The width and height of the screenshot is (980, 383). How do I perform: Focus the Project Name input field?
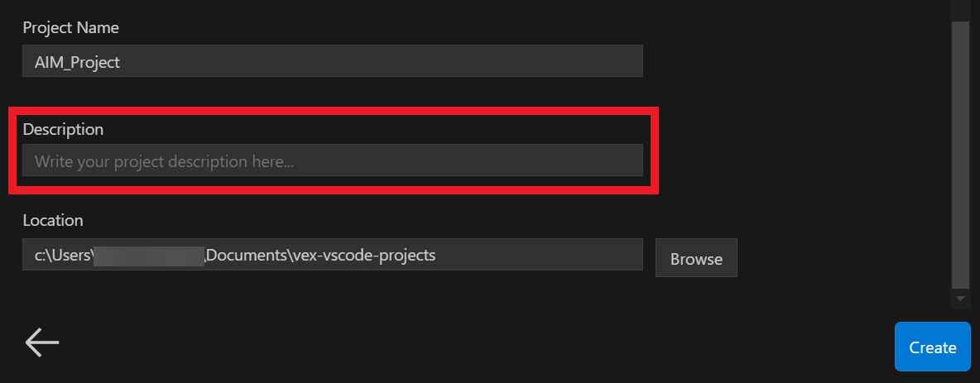coord(333,61)
